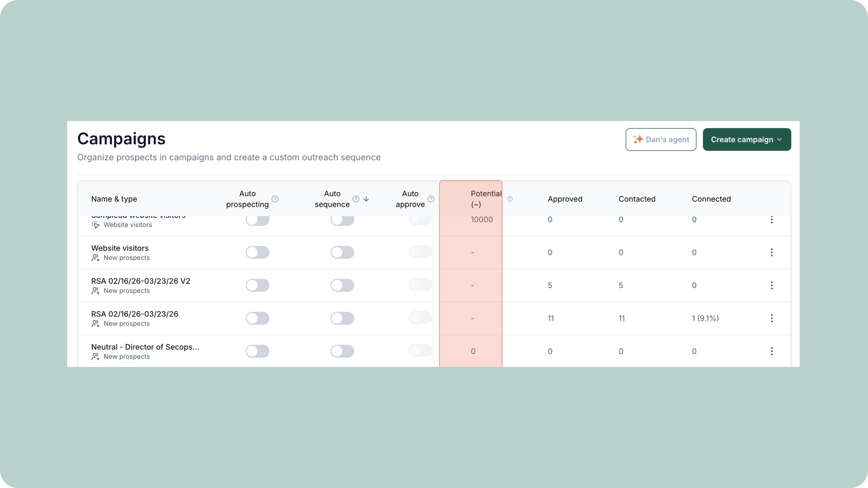Toggle Auto prospecting for the 1 (9.1%) row

(x=257, y=318)
